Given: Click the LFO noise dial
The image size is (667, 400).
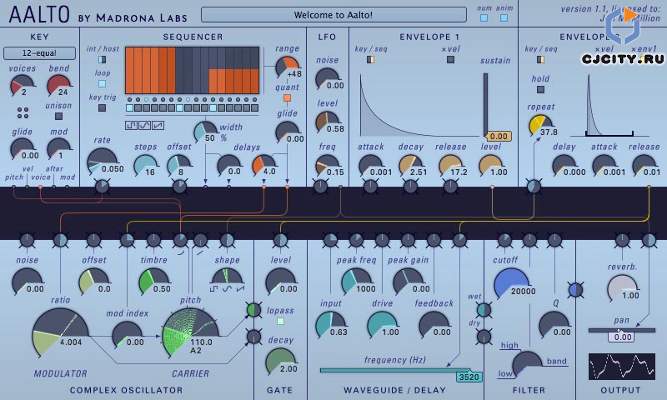Looking at the screenshot, I should pos(328,79).
